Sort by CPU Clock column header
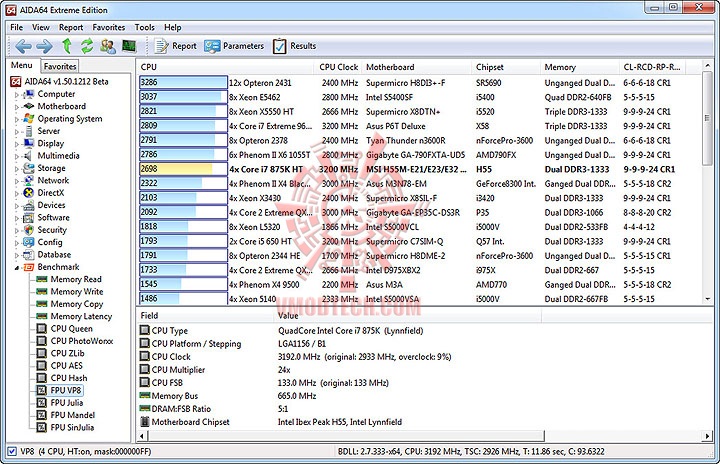This screenshot has height=464, width=720. pos(338,67)
